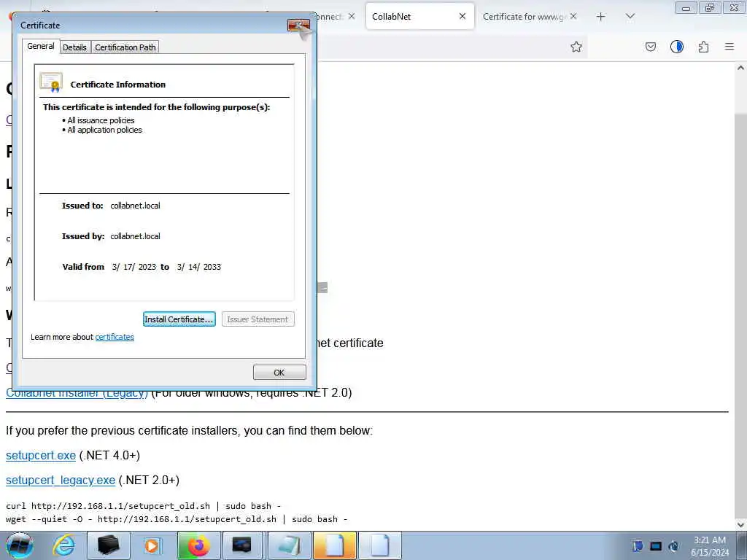The image size is (747, 560).
Task: Open the last blank document taskbar button
Action: (379, 545)
